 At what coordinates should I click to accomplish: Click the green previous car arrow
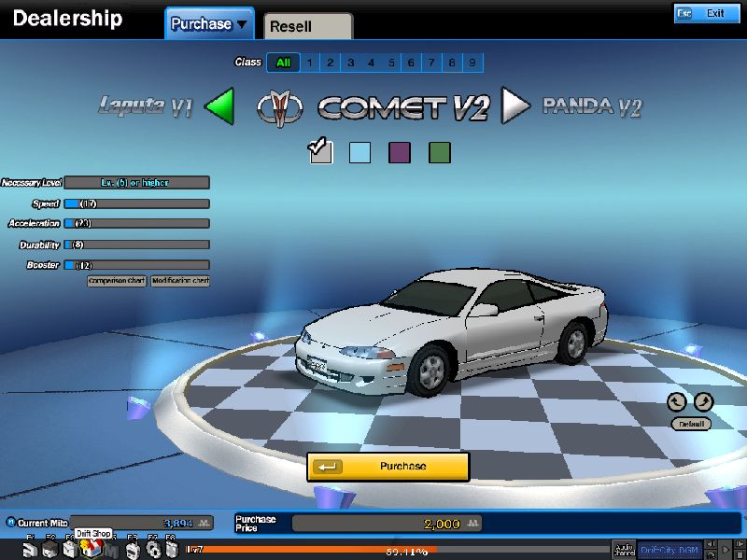point(218,105)
